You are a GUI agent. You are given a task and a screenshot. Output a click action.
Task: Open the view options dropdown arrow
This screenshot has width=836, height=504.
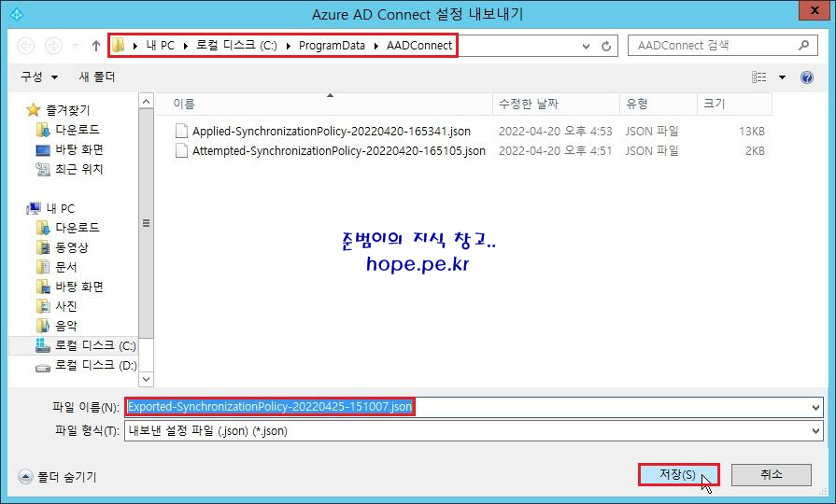click(x=782, y=77)
